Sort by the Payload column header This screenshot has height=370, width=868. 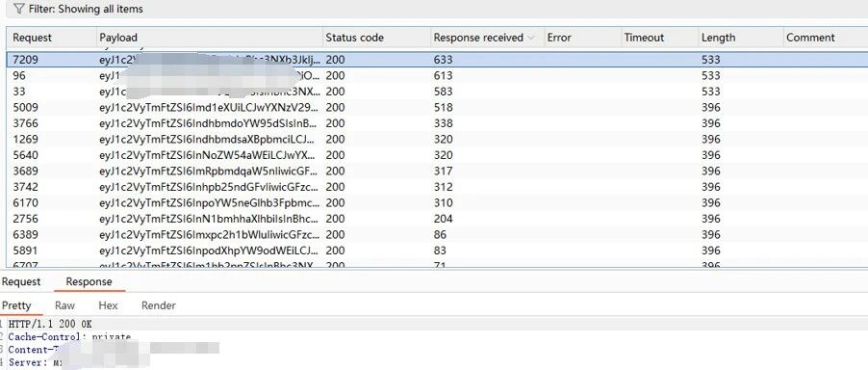click(x=209, y=38)
